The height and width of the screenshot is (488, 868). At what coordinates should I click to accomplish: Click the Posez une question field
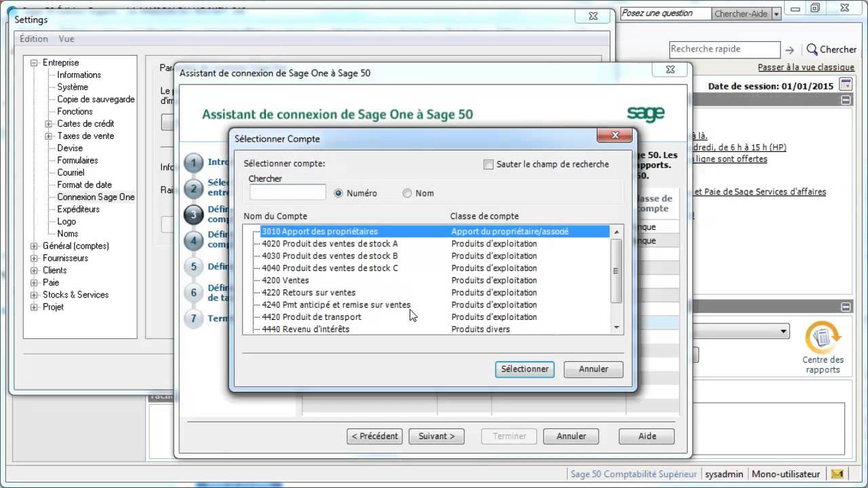[x=665, y=14]
